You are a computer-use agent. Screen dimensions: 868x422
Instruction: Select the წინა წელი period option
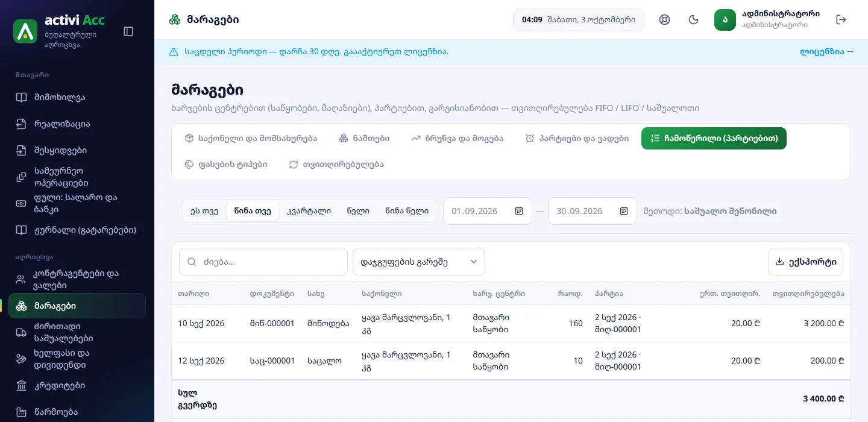pos(407,211)
